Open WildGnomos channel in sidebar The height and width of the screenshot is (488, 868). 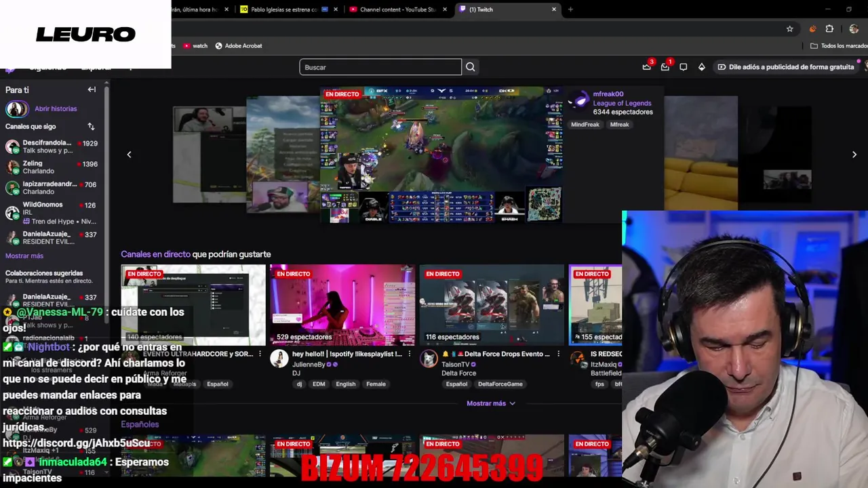point(52,213)
